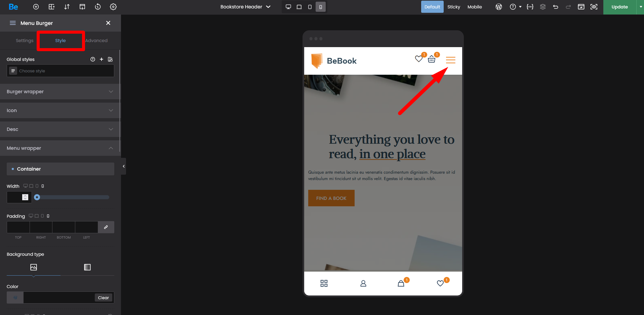
Task: Click the Choose style input field
Action: pyautogui.click(x=64, y=71)
